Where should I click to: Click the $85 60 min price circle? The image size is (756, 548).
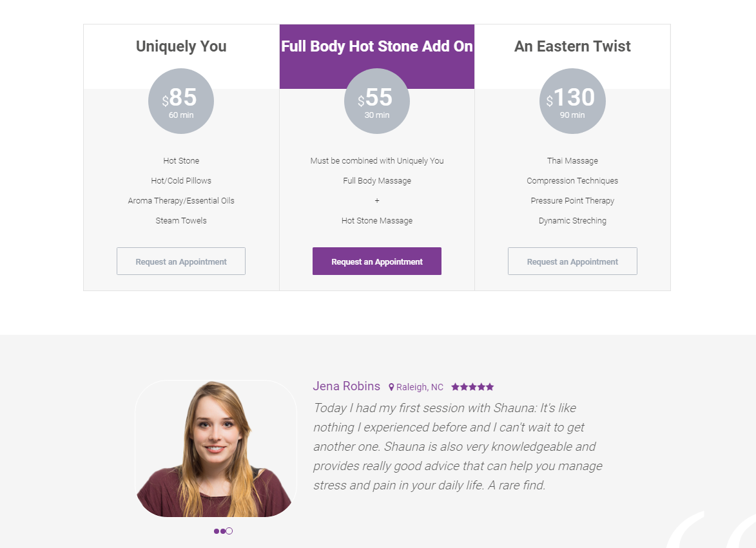(x=181, y=101)
